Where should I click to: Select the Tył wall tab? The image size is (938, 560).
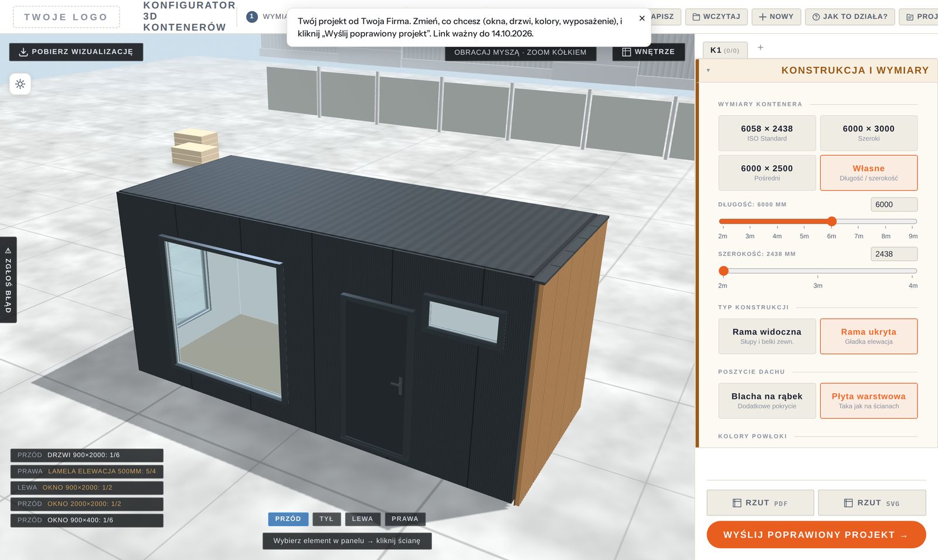327,519
